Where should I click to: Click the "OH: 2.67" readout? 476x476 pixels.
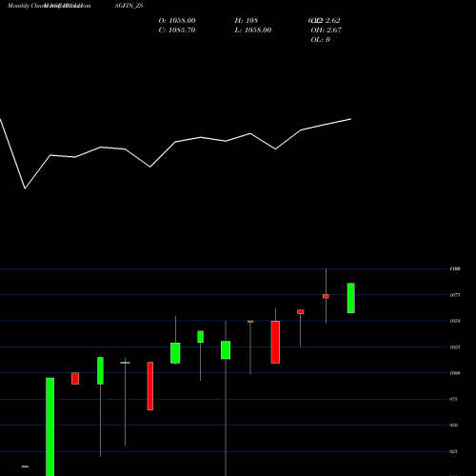coord(326,30)
